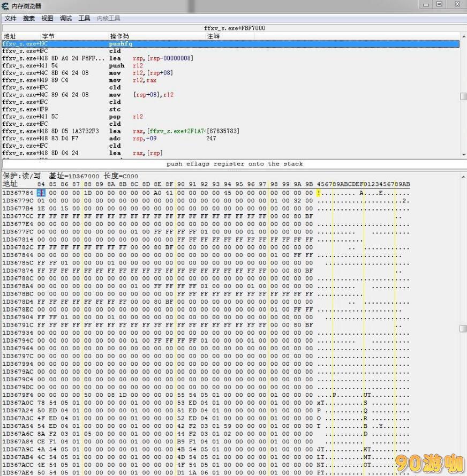
Task: Select the highlighted 21 byte at 1D367784
Action: (x=41, y=193)
